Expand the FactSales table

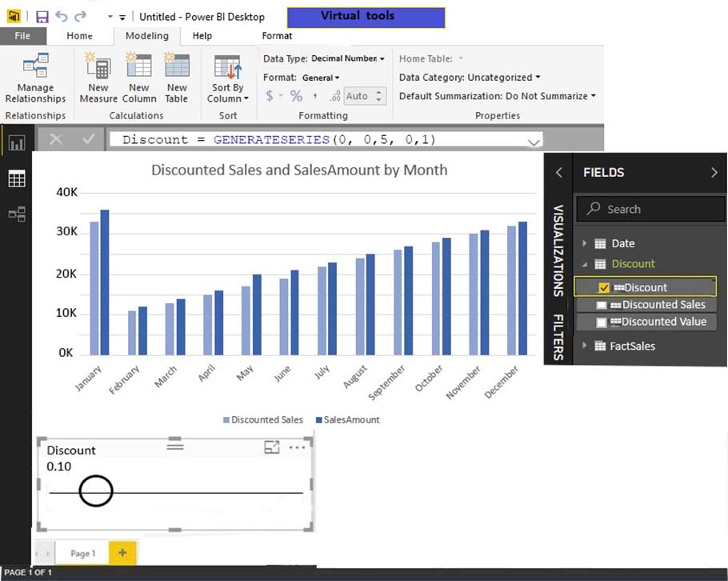[x=584, y=346]
